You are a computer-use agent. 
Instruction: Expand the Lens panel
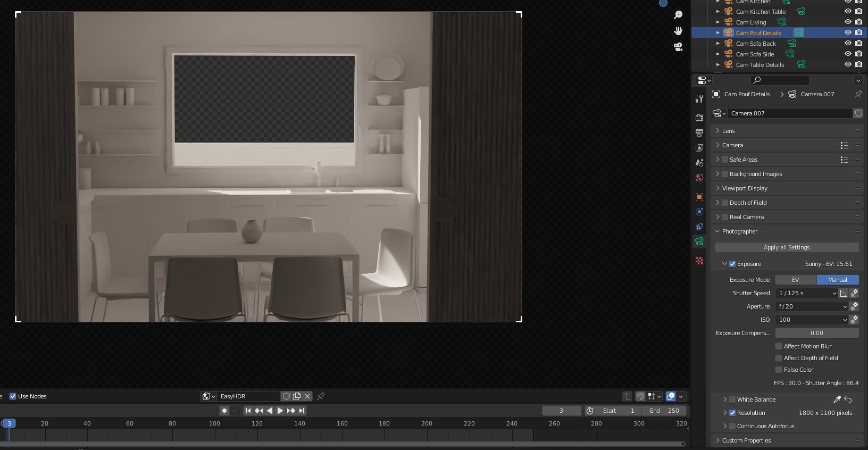click(728, 131)
